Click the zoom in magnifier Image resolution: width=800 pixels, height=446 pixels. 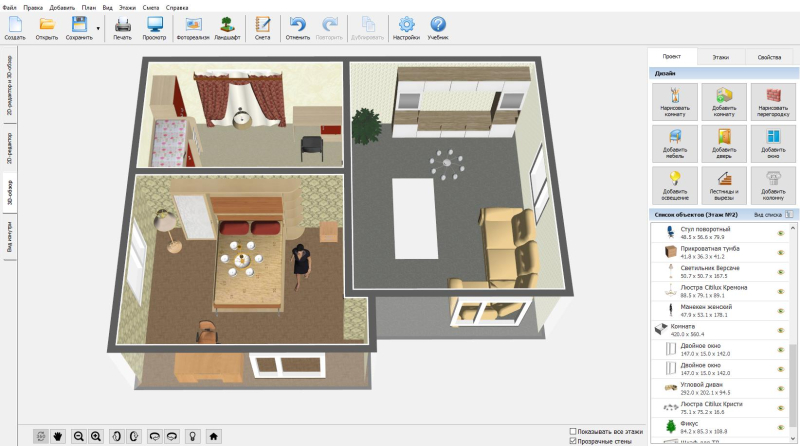coord(96,436)
